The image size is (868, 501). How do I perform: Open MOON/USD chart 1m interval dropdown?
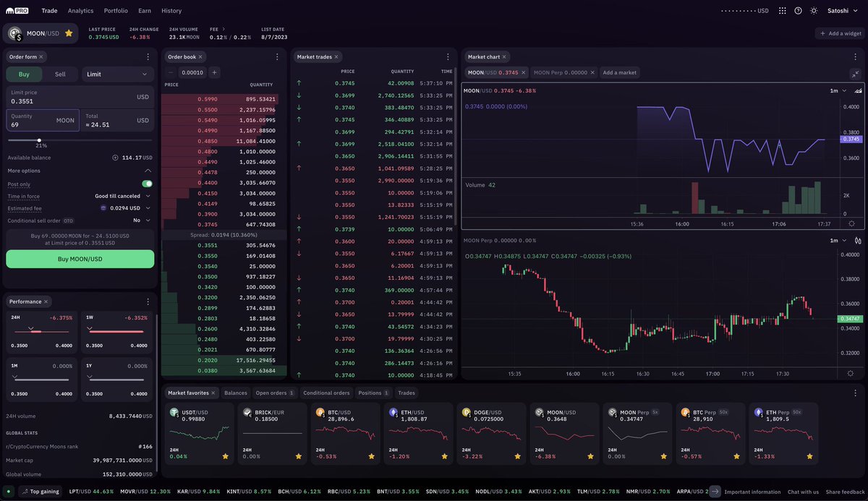(x=838, y=91)
